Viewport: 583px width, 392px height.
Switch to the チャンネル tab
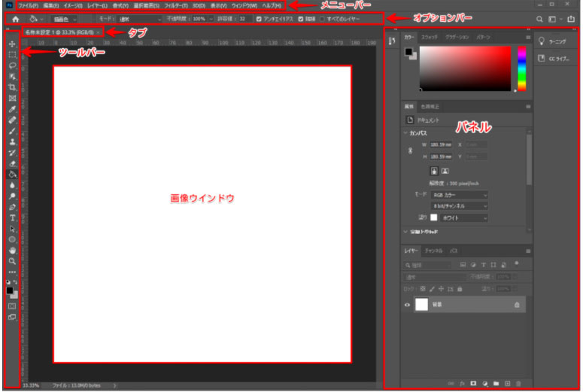[434, 251]
